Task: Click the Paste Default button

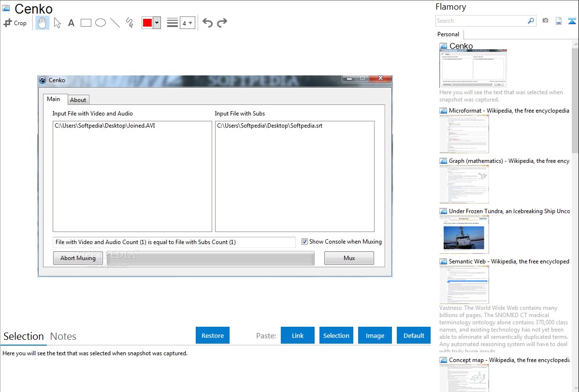Action: point(414,335)
